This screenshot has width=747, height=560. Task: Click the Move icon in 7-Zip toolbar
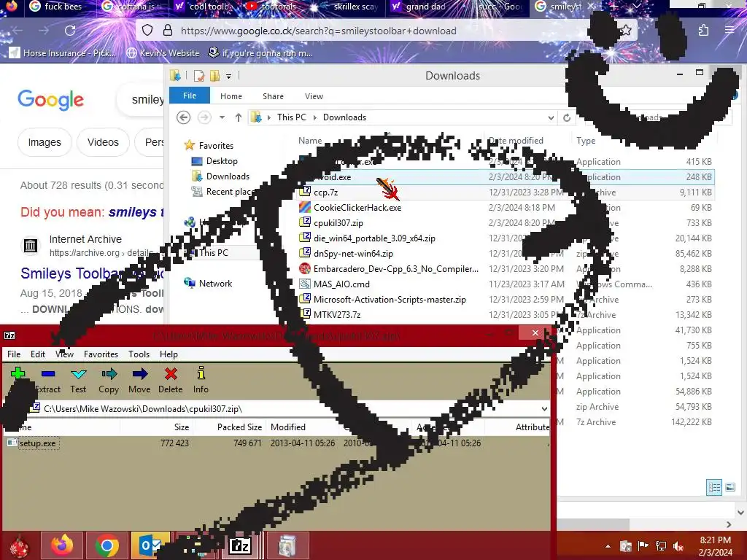point(139,374)
